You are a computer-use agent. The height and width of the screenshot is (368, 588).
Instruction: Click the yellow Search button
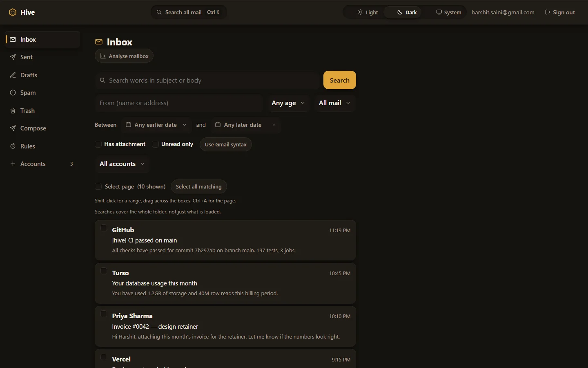[340, 80]
